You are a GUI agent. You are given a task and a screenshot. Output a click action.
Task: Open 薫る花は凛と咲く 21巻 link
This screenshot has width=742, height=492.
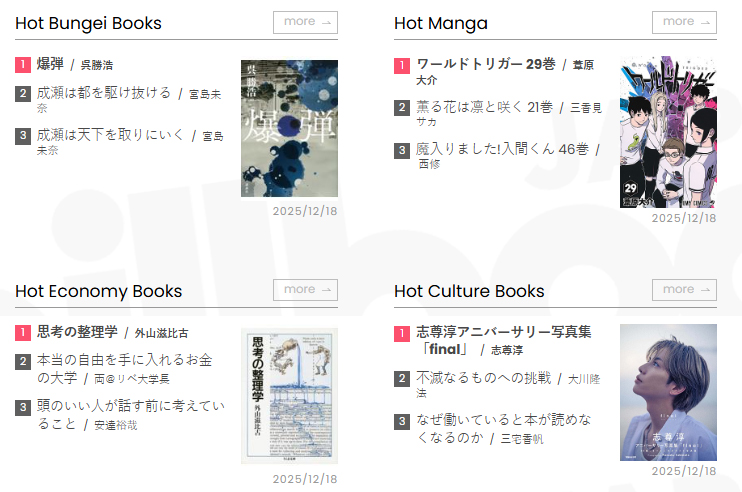click(484, 107)
